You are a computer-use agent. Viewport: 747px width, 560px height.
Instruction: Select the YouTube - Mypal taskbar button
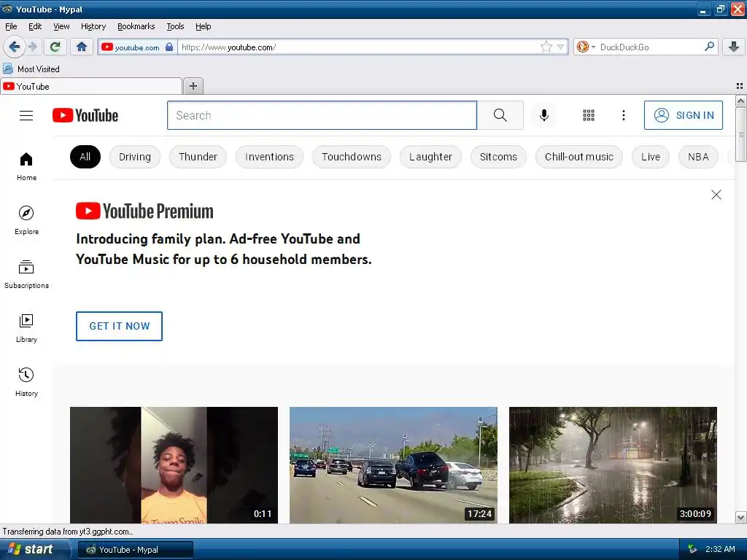[x=135, y=550]
